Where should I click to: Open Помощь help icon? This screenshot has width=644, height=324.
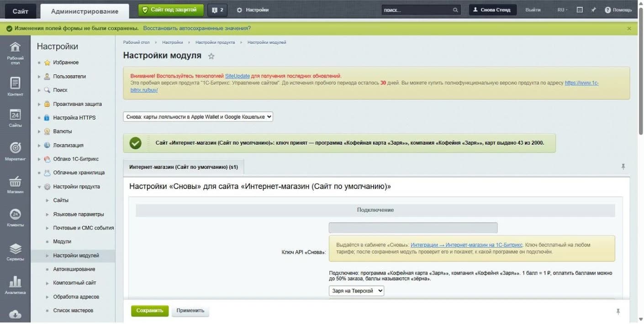(618, 10)
